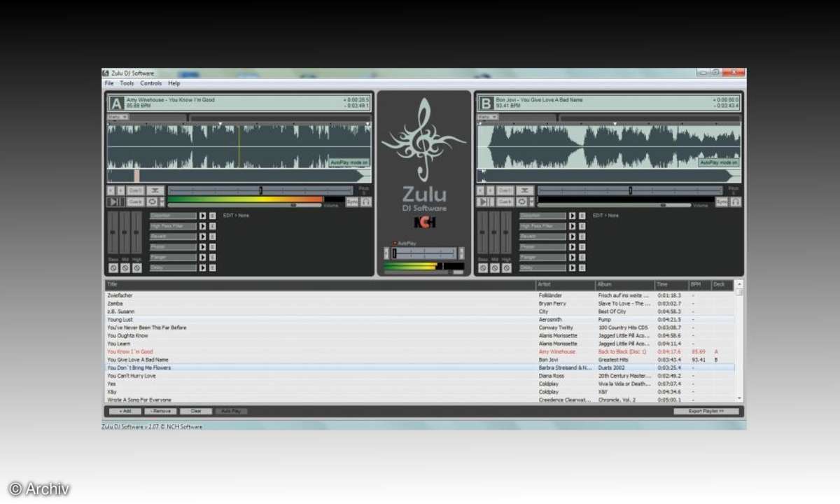Click Deck A eject/load track icon
840x504 pixels.
point(155,190)
